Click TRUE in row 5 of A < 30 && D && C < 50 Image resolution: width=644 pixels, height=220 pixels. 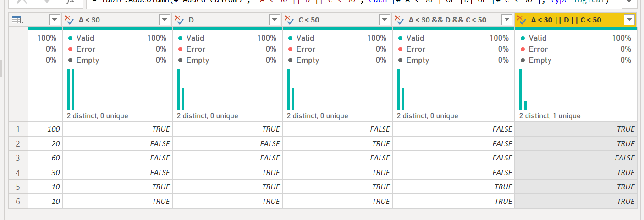click(454, 187)
